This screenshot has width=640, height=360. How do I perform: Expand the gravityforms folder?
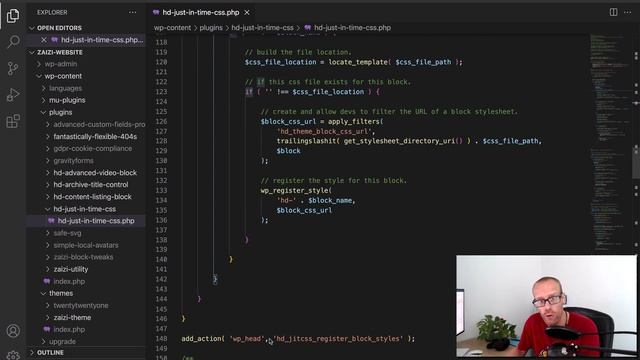click(x=73, y=160)
